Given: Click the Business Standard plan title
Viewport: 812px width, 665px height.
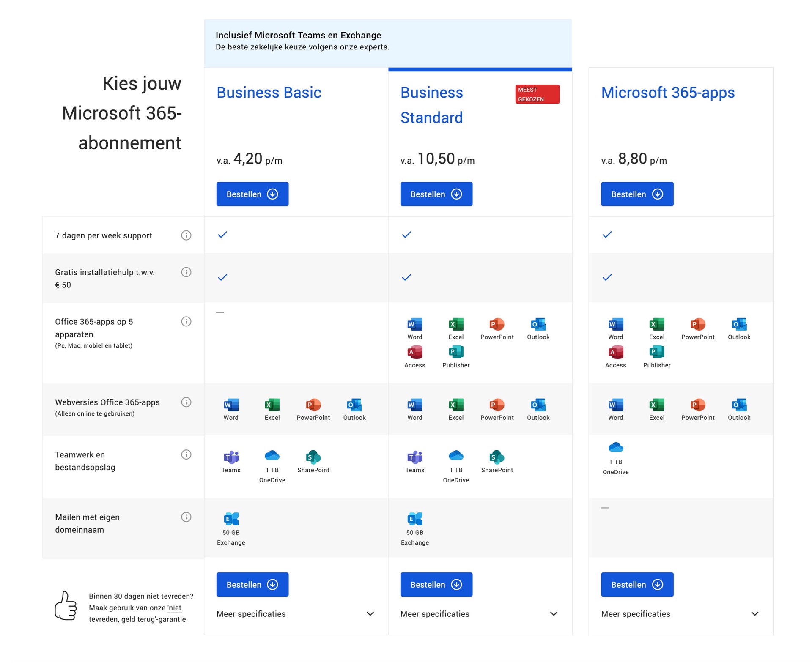Looking at the screenshot, I should tap(432, 105).
